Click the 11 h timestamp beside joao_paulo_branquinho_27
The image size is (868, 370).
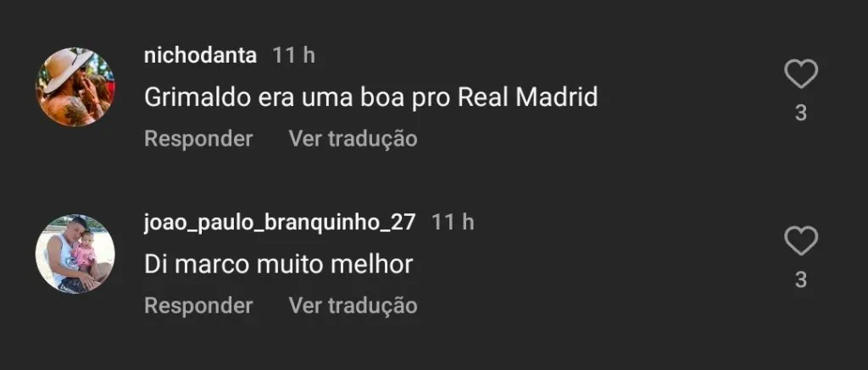pos(453,223)
